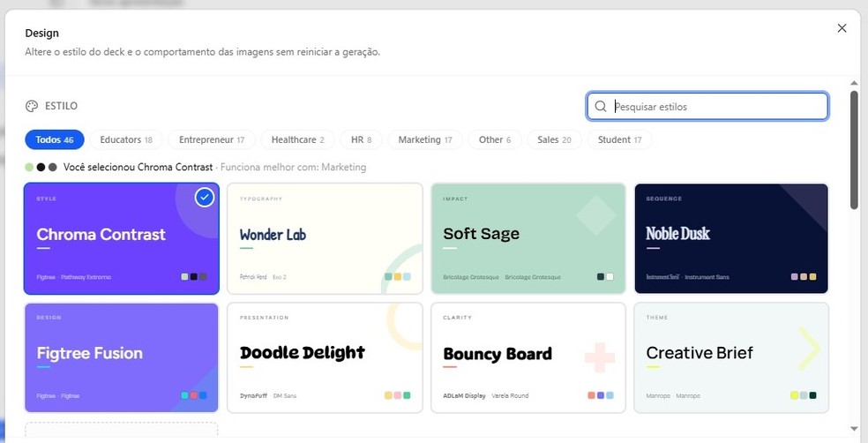Screen dimensions: 868x443
Task: Click the scrollbar down arrow
Action: point(854,429)
